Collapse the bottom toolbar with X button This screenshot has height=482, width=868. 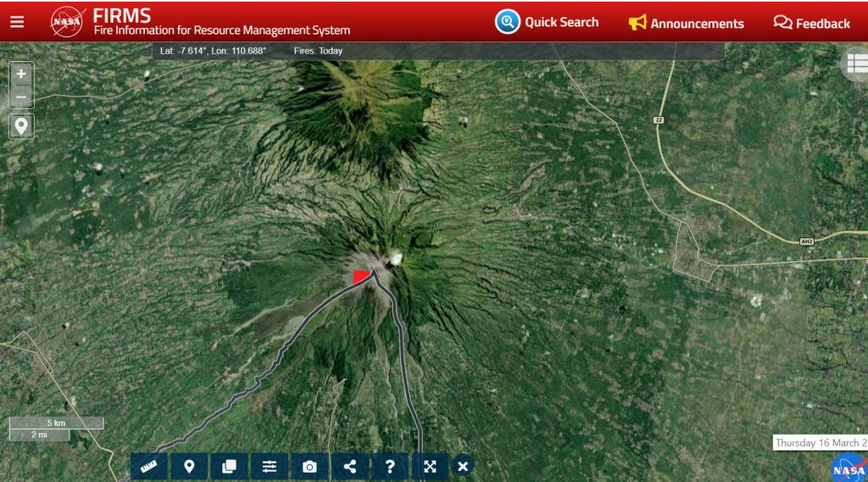[462, 466]
